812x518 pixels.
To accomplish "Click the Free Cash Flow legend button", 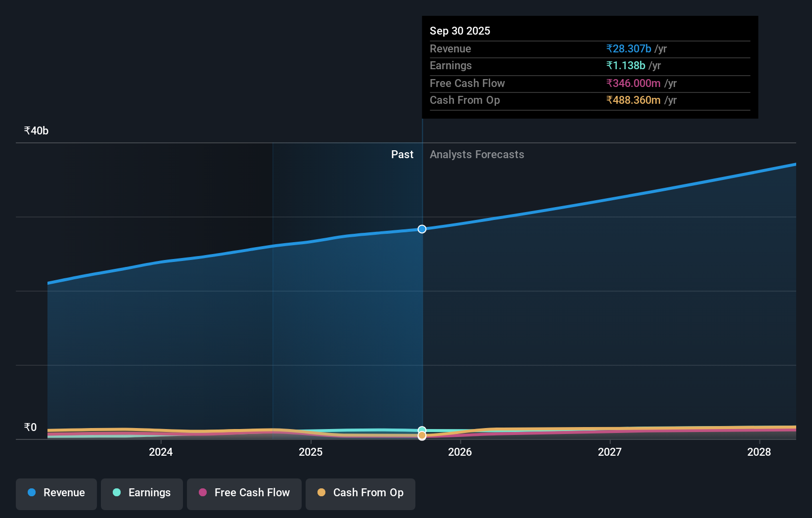I will pos(244,494).
